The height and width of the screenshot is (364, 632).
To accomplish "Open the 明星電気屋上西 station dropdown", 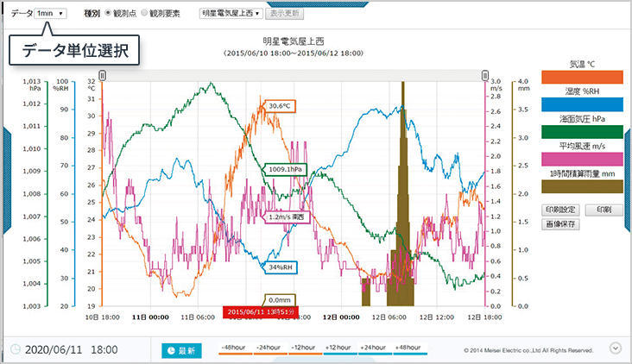I will 230,14.
